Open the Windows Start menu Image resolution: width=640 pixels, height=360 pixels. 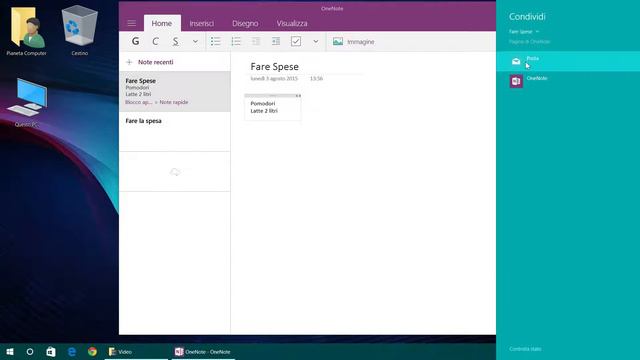tap(10, 351)
